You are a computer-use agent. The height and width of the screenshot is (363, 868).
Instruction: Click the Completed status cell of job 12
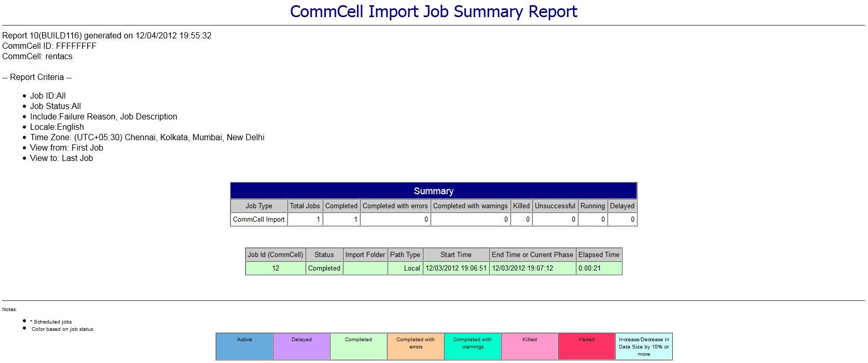point(324,268)
